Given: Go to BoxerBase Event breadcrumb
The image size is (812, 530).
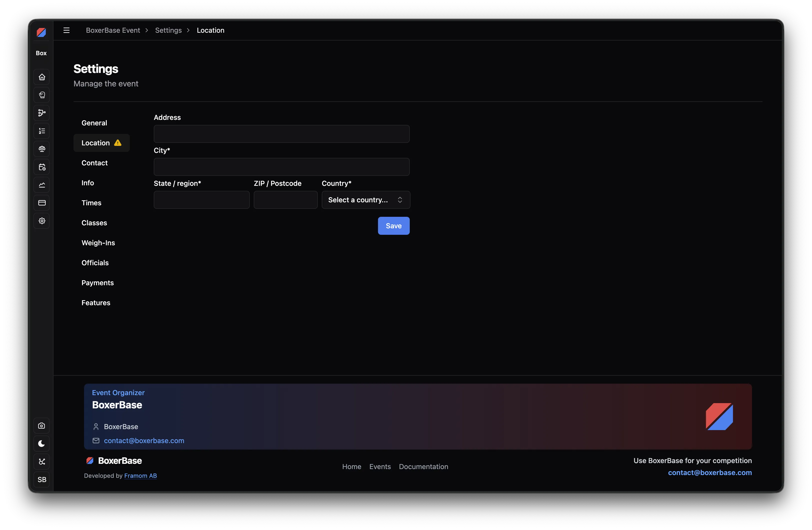Looking at the screenshot, I should coord(113,30).
